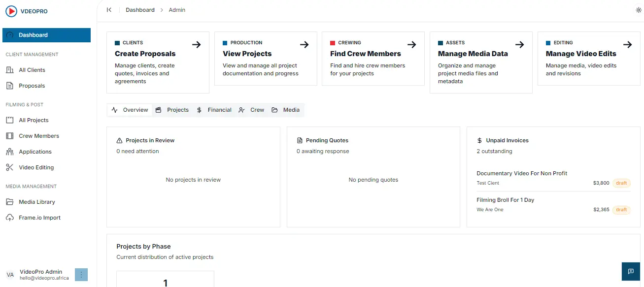Open the View Projects card title
This screenshot has height=287, width=644.
coord(247,54)
